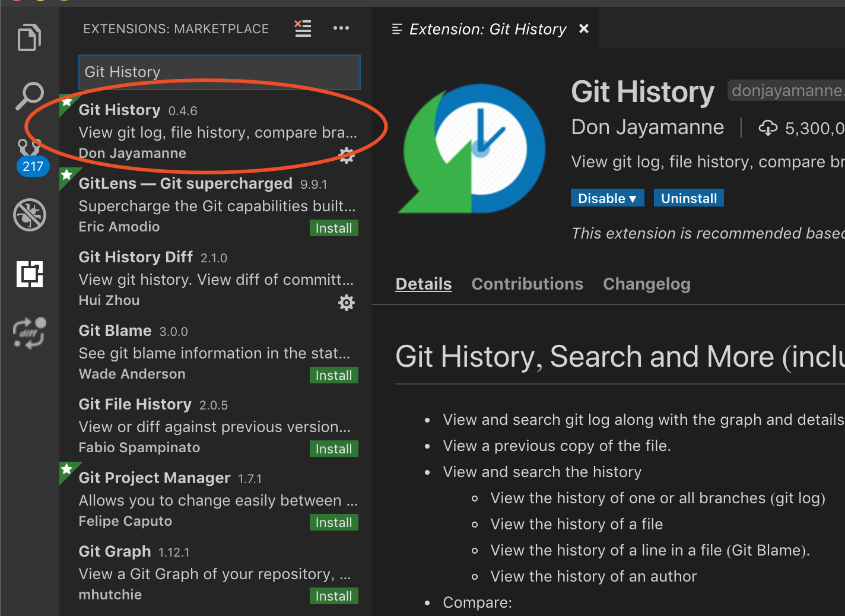The height and width of the screenshot is (616, 845).
Task: Select Git Graph 1.12.1 entry
Action: 216,573
